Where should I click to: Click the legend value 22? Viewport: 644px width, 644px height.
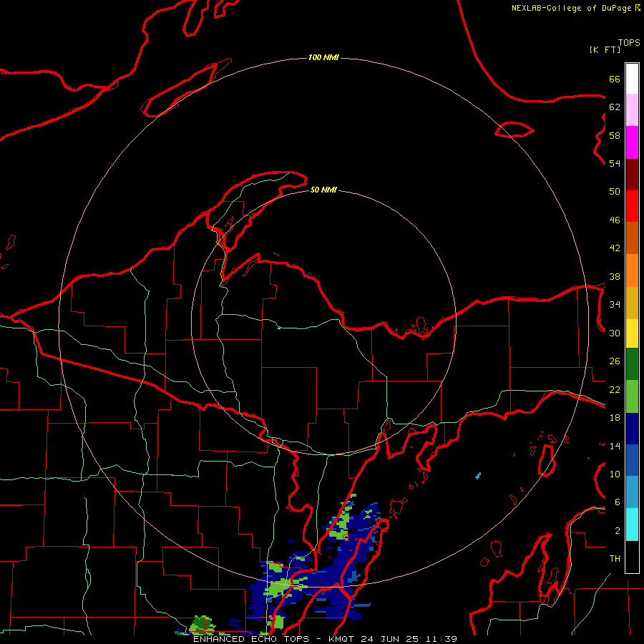coord(615,390)
